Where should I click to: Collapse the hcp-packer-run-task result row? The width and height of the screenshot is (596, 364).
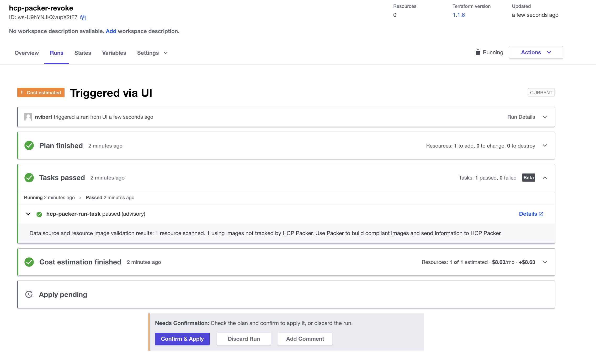(x=28, y=214)
